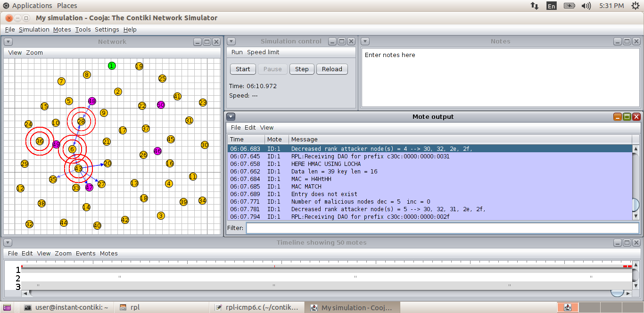Open Simulation menu

tap(34, 29)
